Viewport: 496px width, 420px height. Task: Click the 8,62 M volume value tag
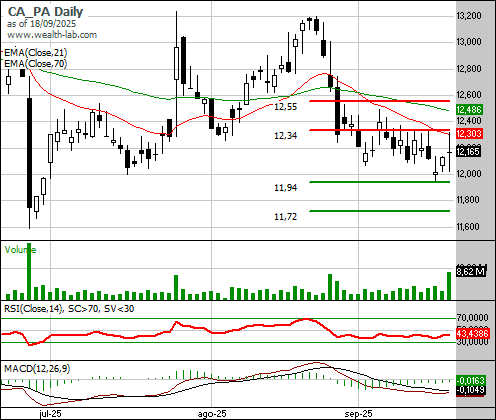coord(471,271)
